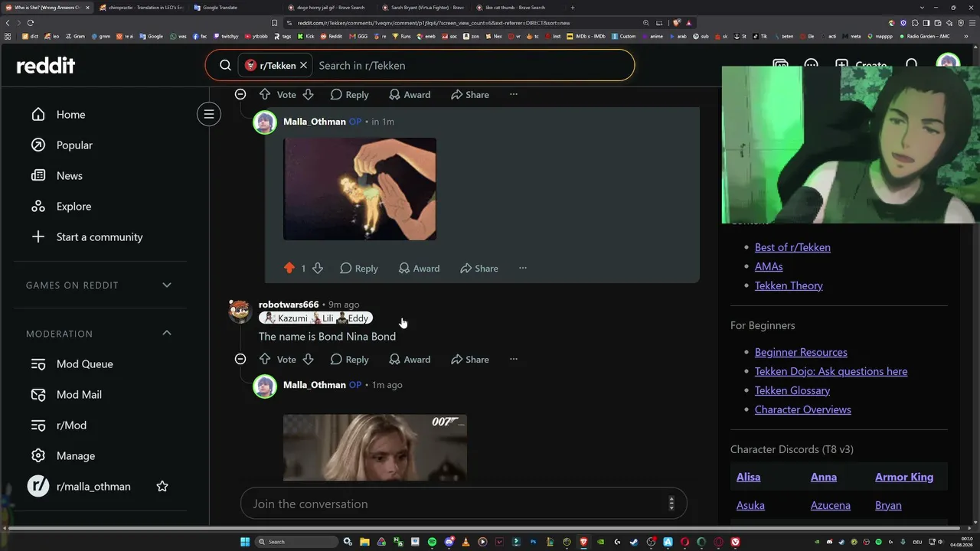
Task: Share robotwars666's comment
Action: [x=470, y=359]
